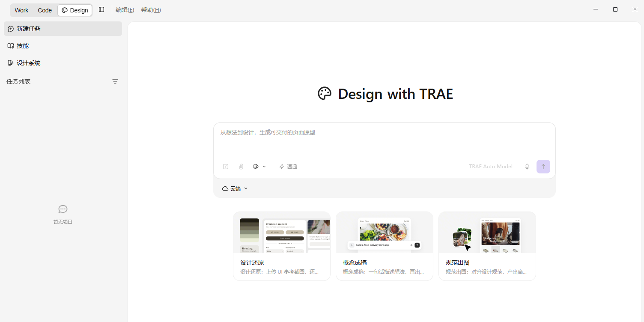The image size is (644, 322).
Task: Open the 设计系统 sidebar item
Action: point(63,63)
